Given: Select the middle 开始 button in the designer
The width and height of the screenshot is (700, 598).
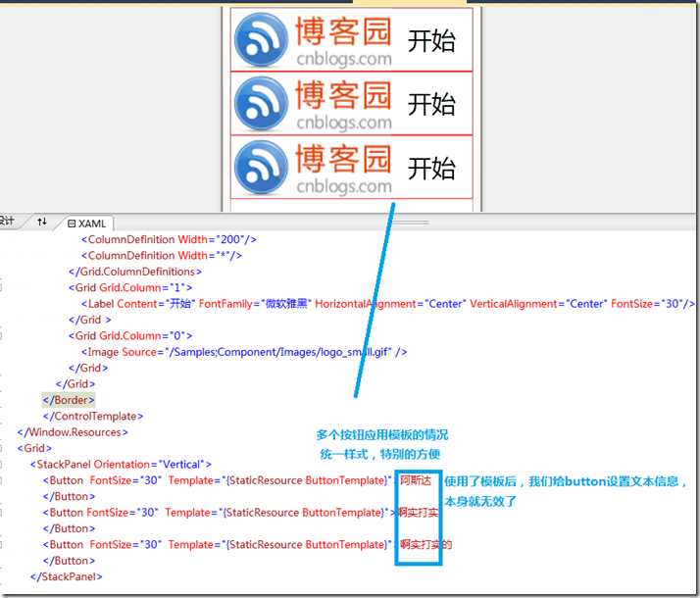Looking at the screenshot, I should pyautogui.click(x=351, y=103).
